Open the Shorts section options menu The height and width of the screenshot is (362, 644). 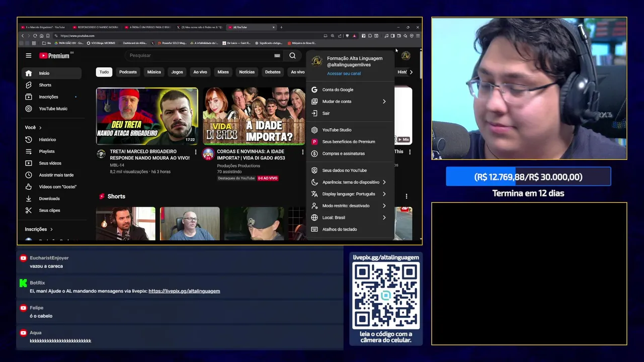[407, 197]
